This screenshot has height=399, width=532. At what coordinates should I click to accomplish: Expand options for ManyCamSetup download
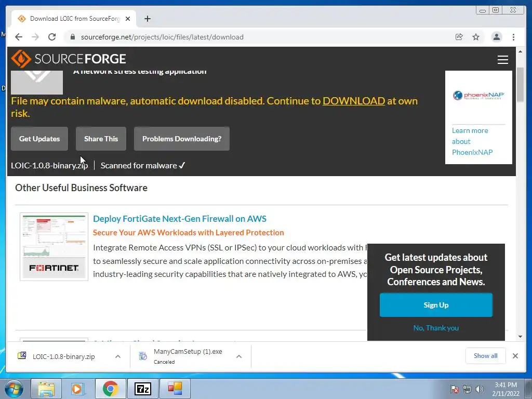pos(239,356)
